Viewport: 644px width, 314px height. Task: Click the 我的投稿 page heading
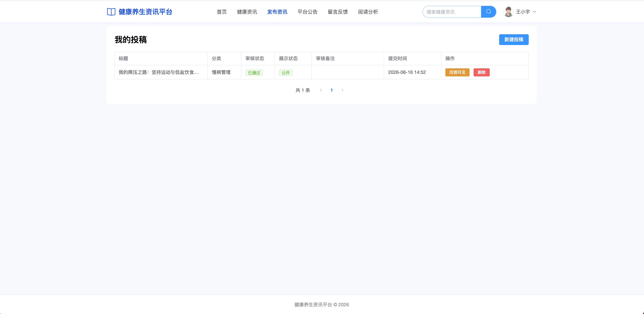131,39
